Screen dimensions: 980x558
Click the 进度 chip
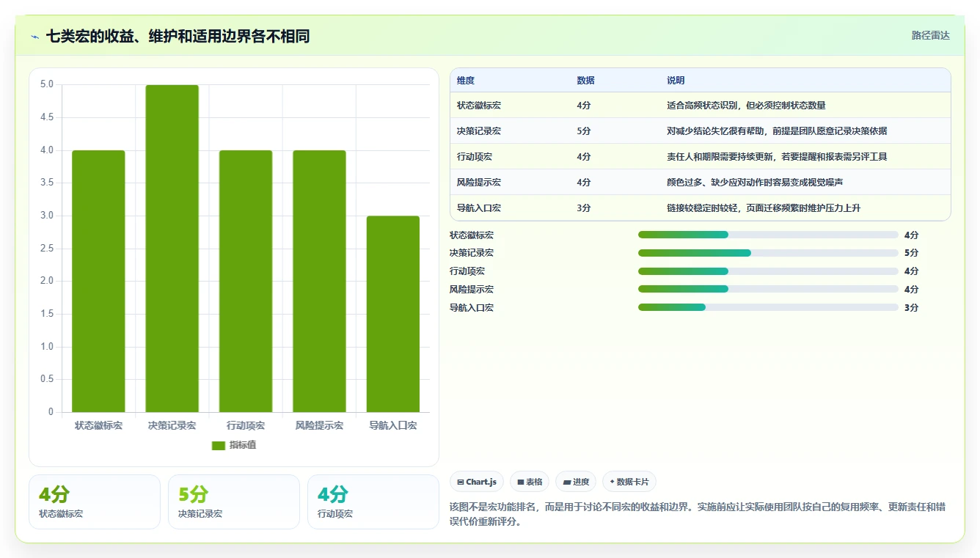point(576,482)
